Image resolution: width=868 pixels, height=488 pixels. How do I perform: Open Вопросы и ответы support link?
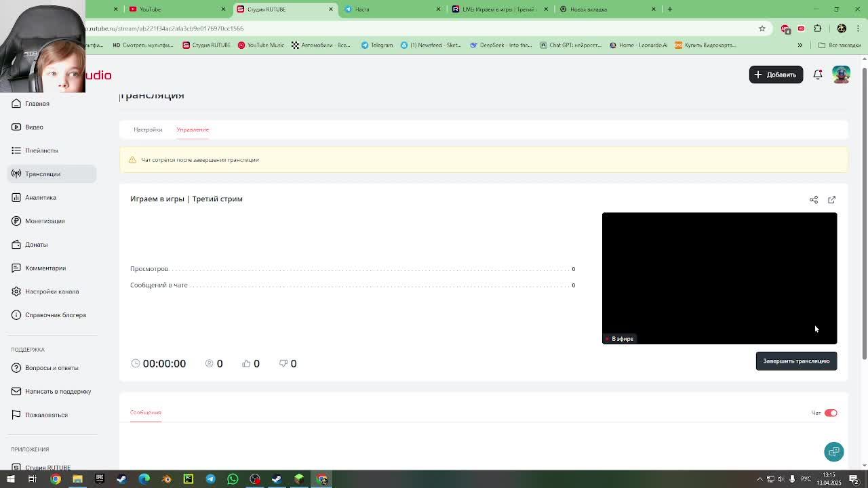tap(53, 368)
